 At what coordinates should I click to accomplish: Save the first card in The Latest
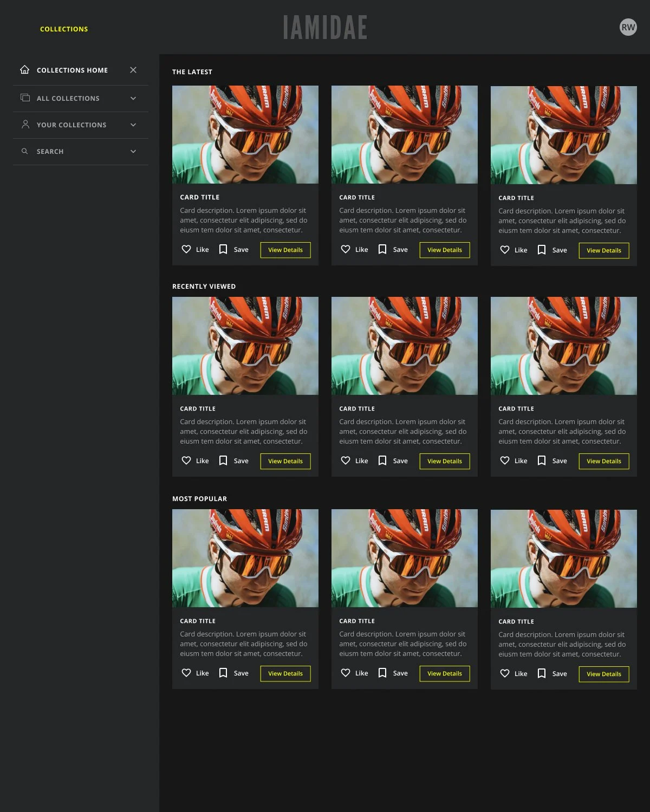coord(233,249)
